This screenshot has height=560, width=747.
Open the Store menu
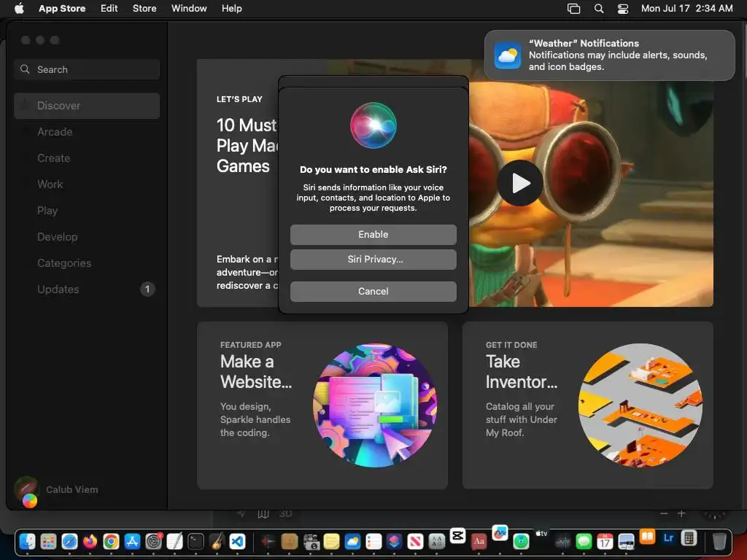tap(144, 9)
